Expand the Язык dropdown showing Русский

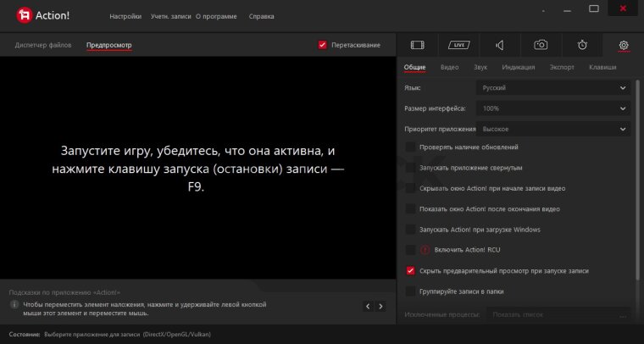click(552, 87)
